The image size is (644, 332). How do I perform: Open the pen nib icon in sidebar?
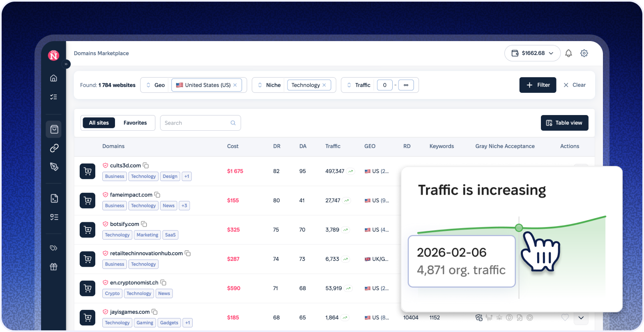(x=54, y=166)
